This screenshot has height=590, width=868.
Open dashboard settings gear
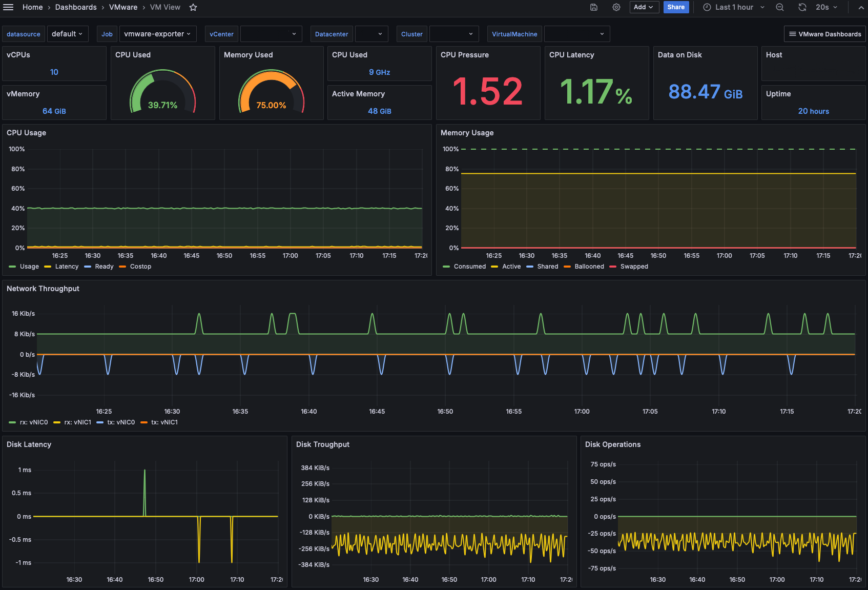coord(616,7)
